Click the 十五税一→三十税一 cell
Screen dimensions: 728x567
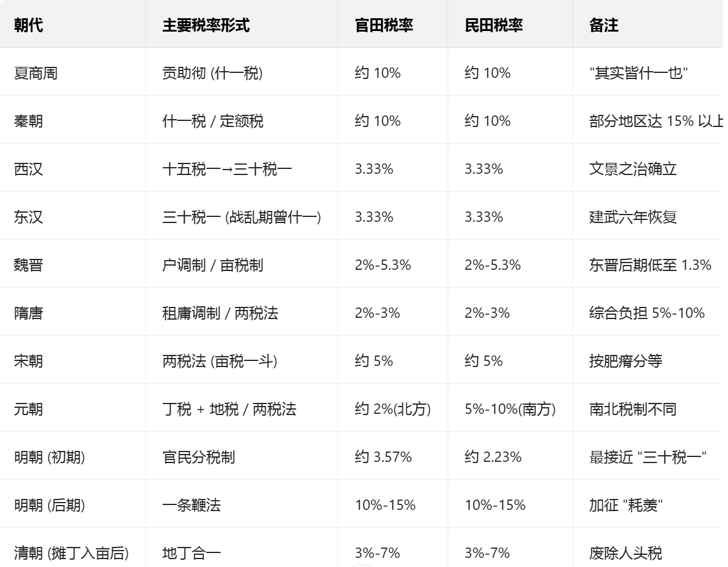point(227,169)
